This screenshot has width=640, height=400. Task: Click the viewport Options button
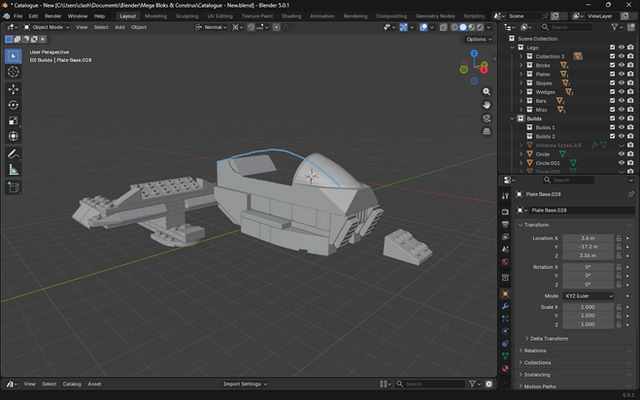tap(477, 39)
